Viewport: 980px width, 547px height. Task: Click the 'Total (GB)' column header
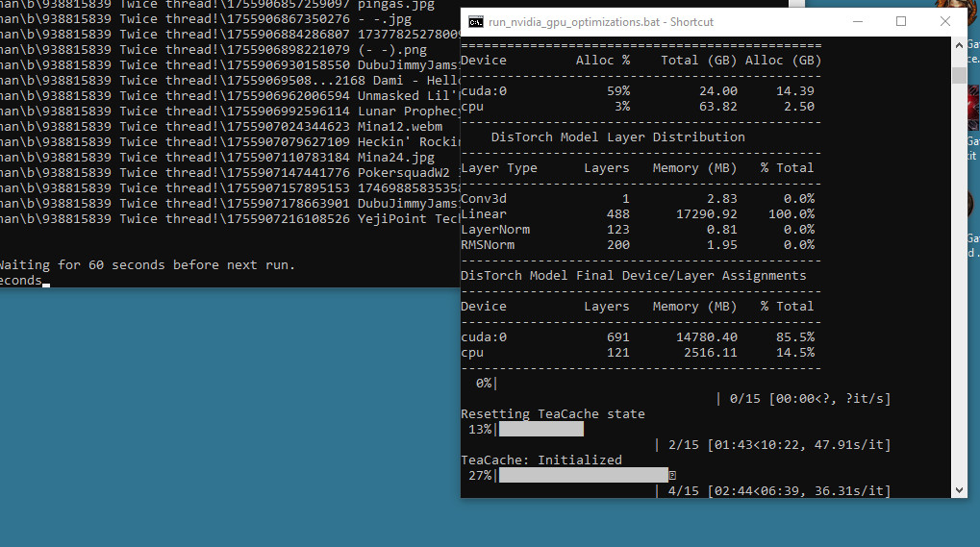pos(699,61)
